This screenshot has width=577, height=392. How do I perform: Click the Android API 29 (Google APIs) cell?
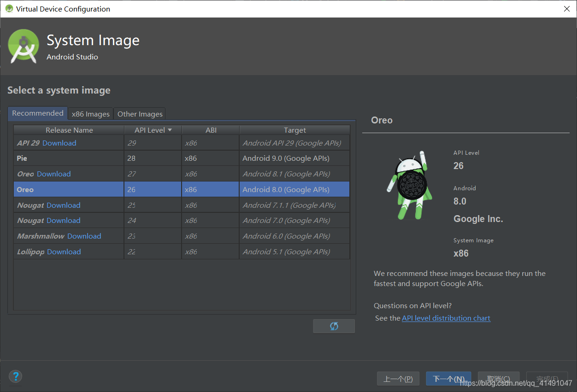[294, 143]
